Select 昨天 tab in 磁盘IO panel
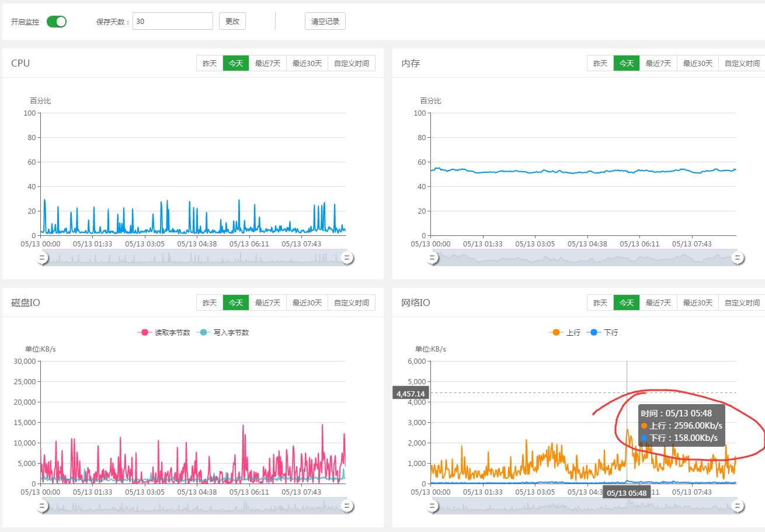Viewport: 765px width, 532px height. pos(210,302)
